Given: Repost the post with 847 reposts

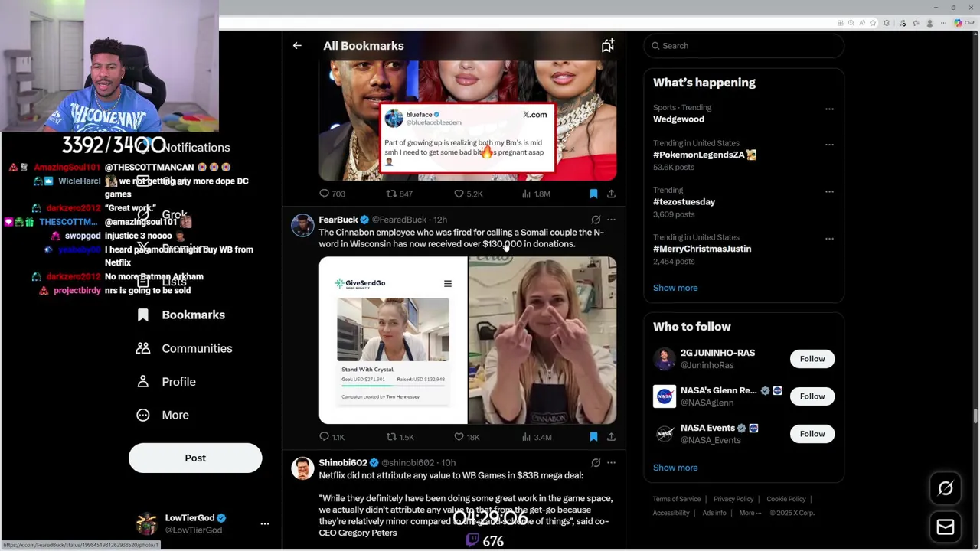Looking at the screenshot, I should [x=400, y=194].
